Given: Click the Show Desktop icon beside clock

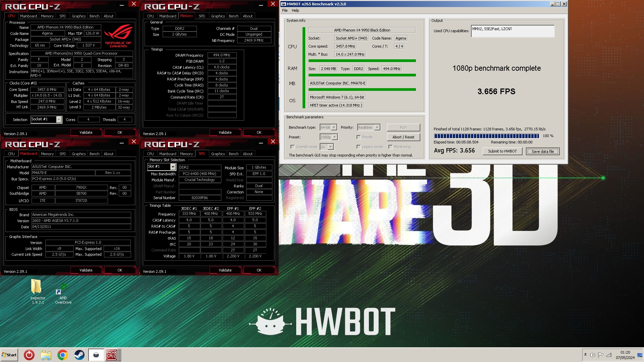Looking at the screenshot, I should [640, 355].
